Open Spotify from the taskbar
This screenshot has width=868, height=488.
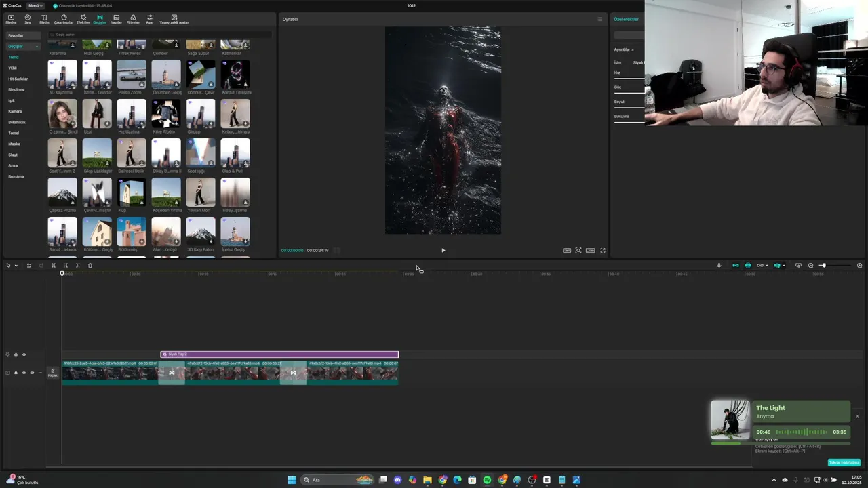(x=487, y=480)
